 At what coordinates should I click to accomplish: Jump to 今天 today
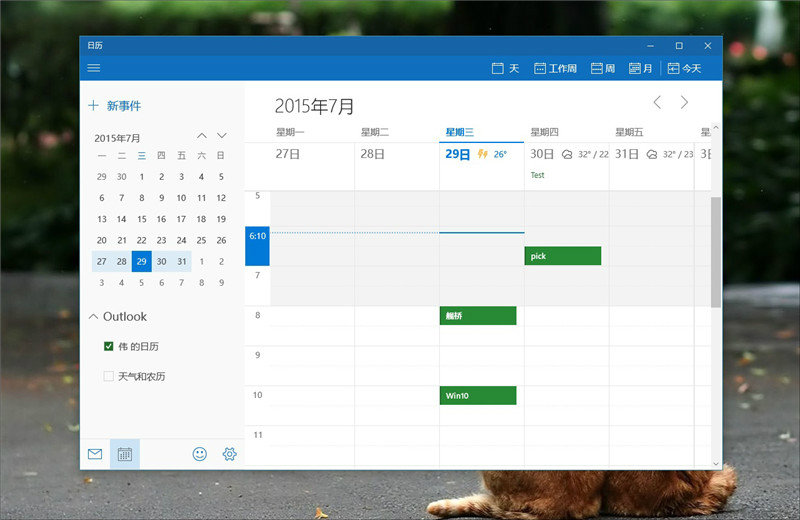(x=684, y=68)
